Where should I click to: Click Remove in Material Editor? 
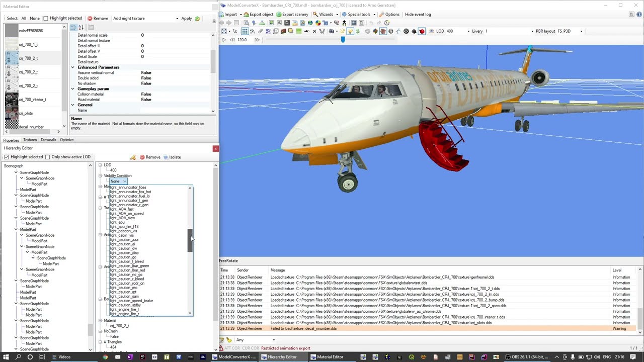click(98, 19)
